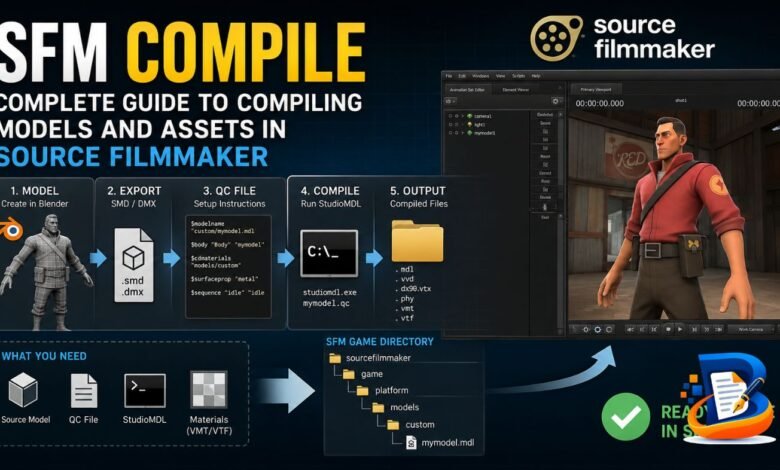Click the StudioMDL terminal icon
780x470 pixels.
[x=145, y=390]
